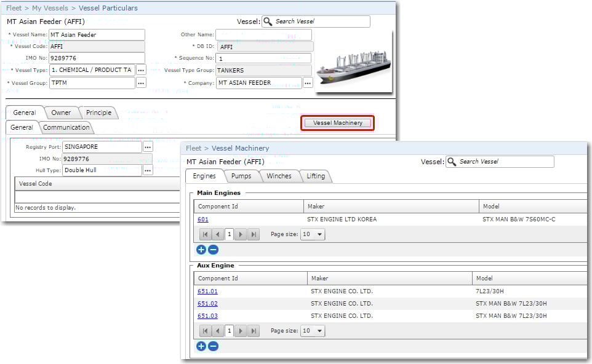592x364 pixels.
Task: Open the Winches tab
Action: 279,176
